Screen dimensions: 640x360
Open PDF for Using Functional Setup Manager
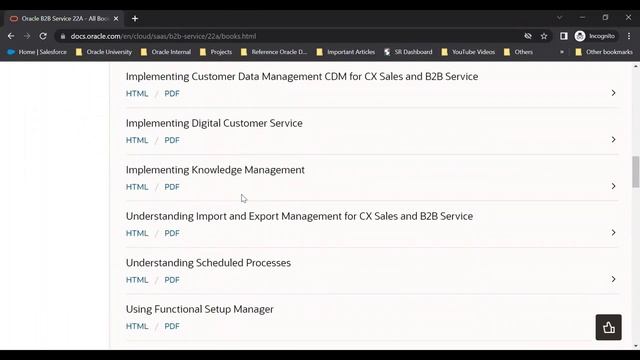pos(172,326)
